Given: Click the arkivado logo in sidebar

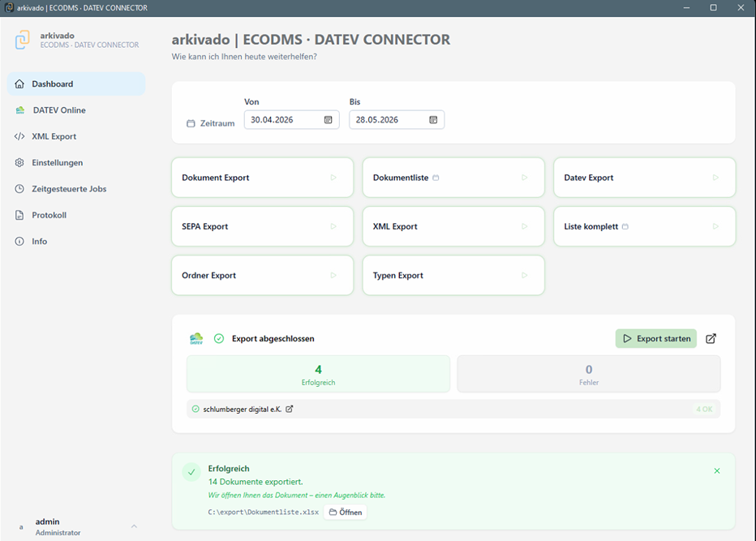Looking at the screenshot, I should pos(22,40).
